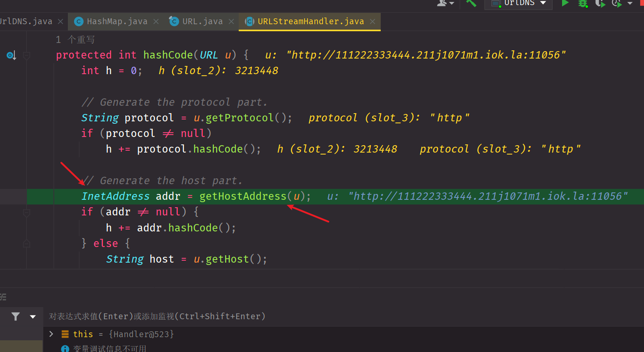
Task: Click the Build hammer icon
Action: [471, 4]
